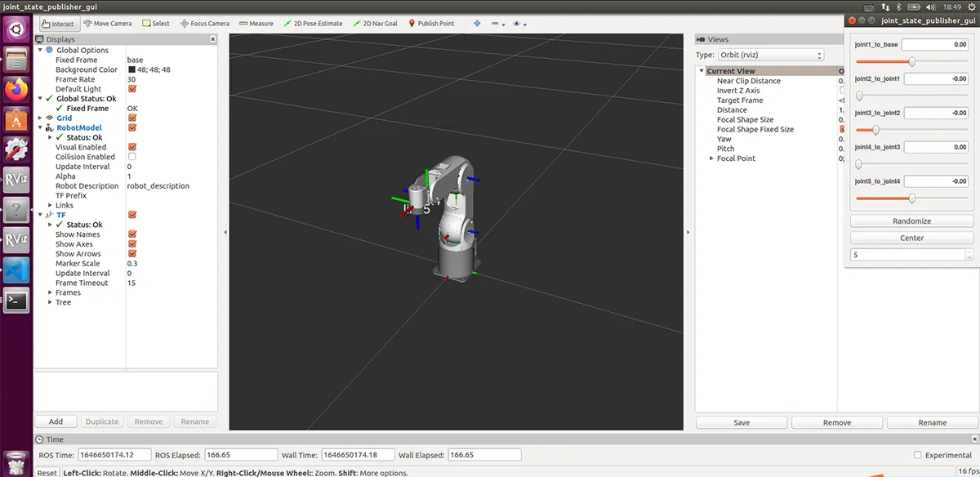980x477 pixels.
Task: Expand the Focal Point property
Action: click(x=711, y=158)
